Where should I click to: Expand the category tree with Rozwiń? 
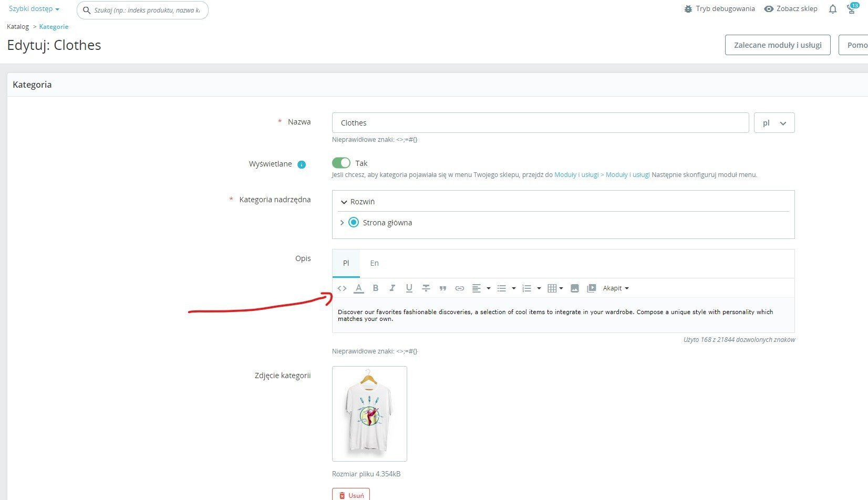[358, 202]
